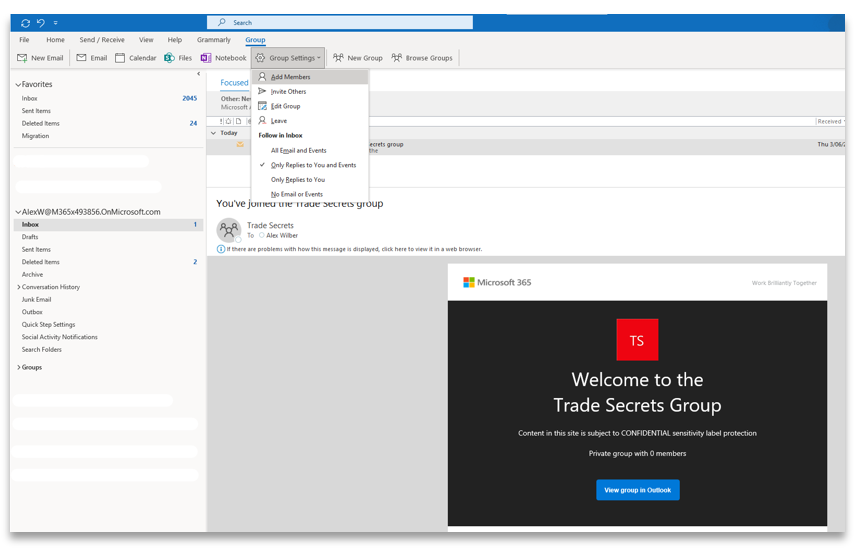Click the link to view message in browser

click(400, 249)
